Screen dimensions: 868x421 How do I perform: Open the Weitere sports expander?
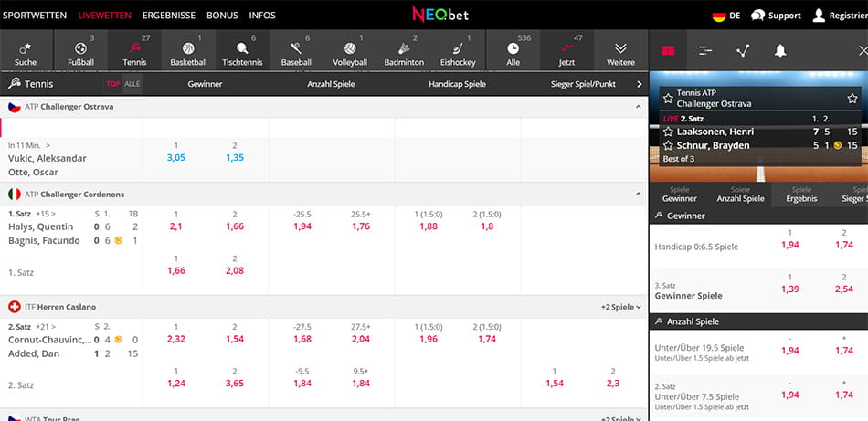(x=620, y=50)
